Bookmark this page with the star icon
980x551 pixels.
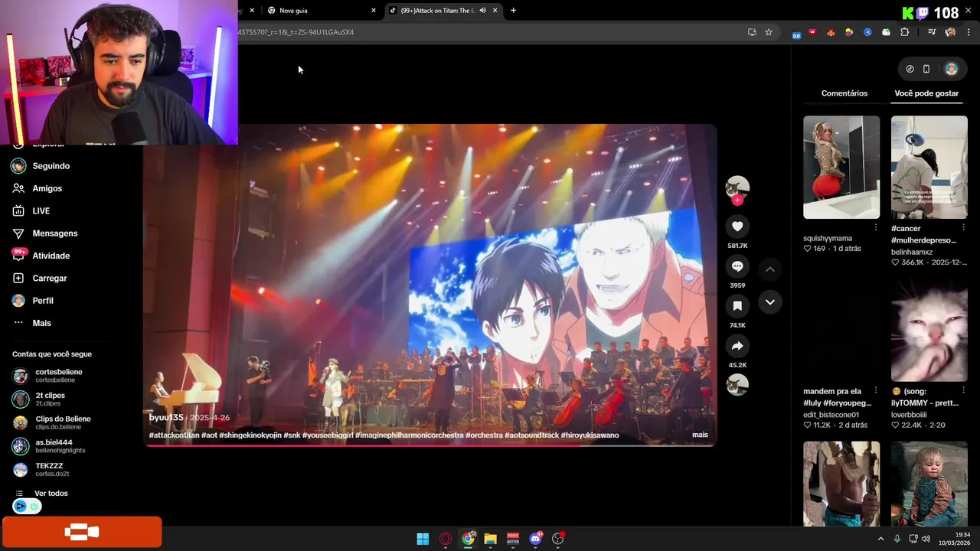tap(769, 32)
